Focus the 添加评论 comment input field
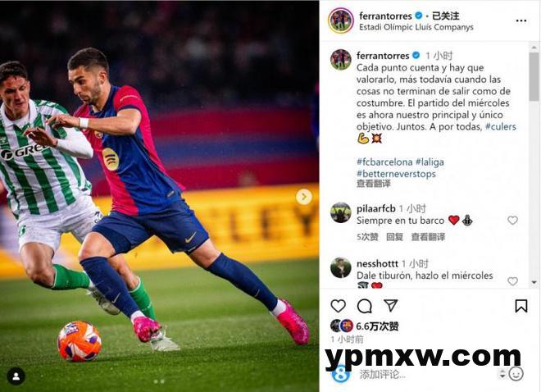 tap(426, 375)
